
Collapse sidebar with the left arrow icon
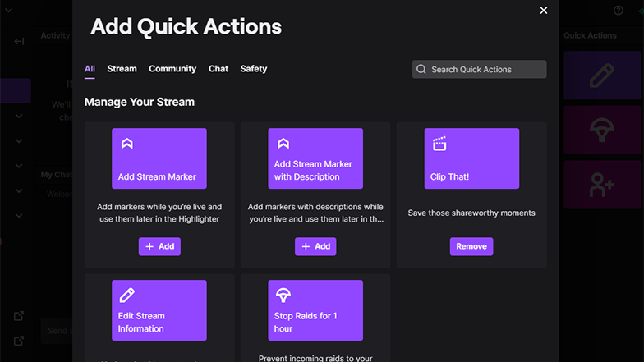[19, 41]
